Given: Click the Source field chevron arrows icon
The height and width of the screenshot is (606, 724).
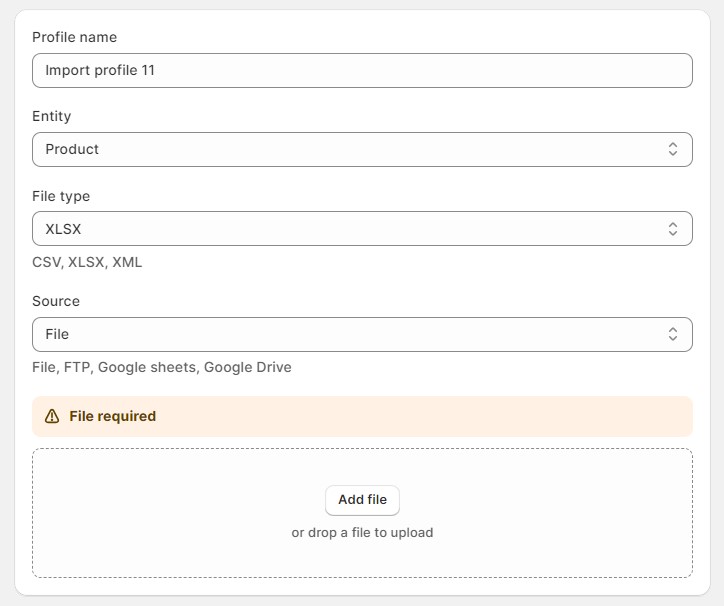Looking at the screenshot, I should (673, 334).
